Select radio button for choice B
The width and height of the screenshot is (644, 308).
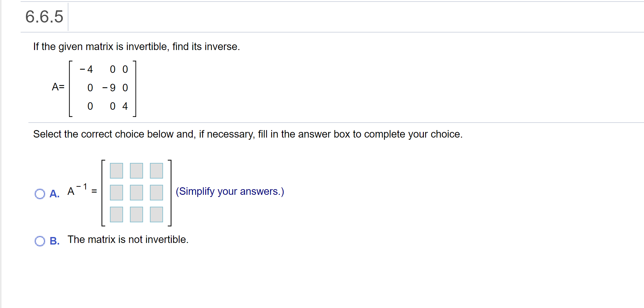click(40, 241)
